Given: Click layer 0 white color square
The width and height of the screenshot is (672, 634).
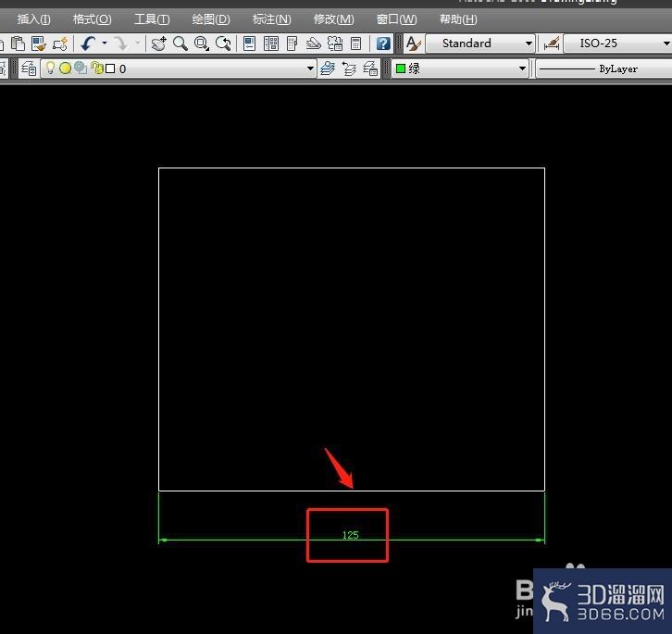Looking at the screenshot, I should (x=110, y=68).
